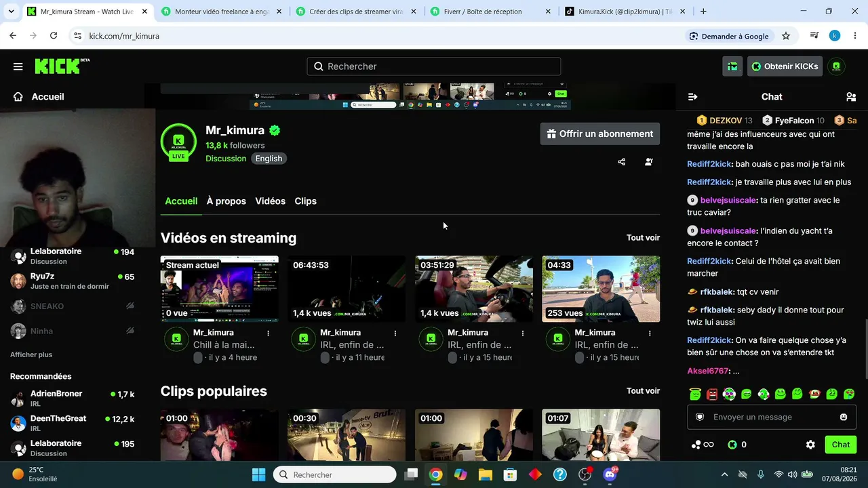This screenshot has width=868, height=488.
Task: Open Ryu7z channel in sidebar
Action: coord(73,281)
